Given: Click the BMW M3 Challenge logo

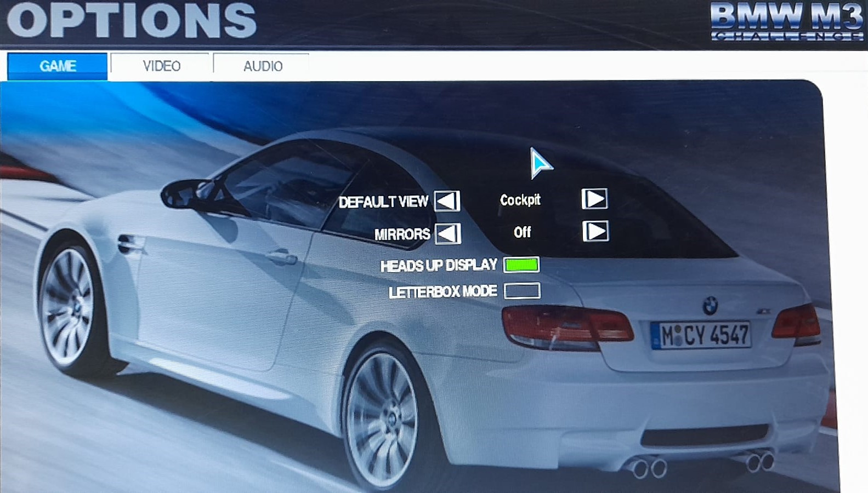Looking at the screenshot, I should coord(787,22).
